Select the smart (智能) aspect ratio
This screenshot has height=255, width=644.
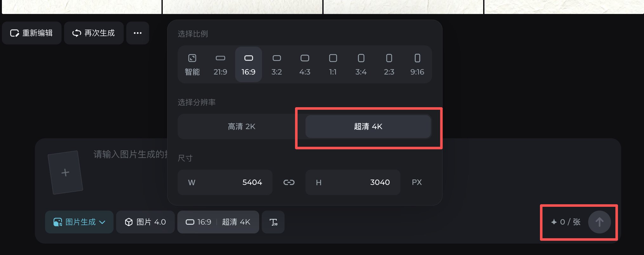tap(192, 65)
